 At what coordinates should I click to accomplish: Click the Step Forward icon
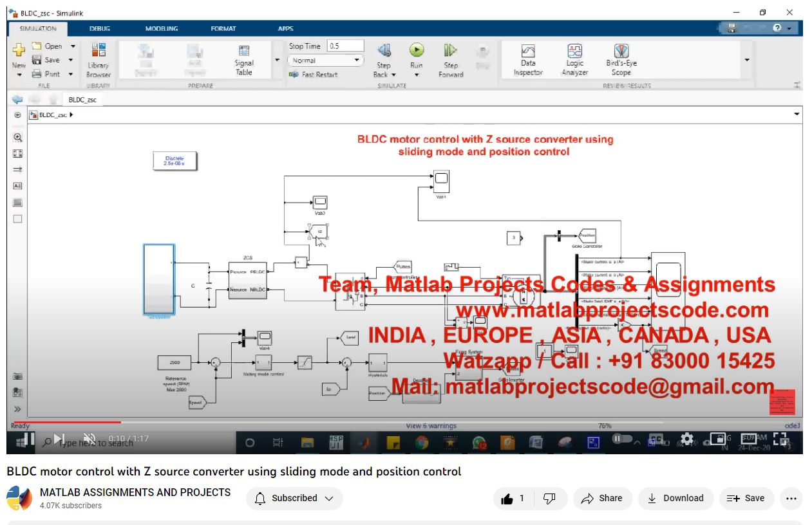point(451,51)
